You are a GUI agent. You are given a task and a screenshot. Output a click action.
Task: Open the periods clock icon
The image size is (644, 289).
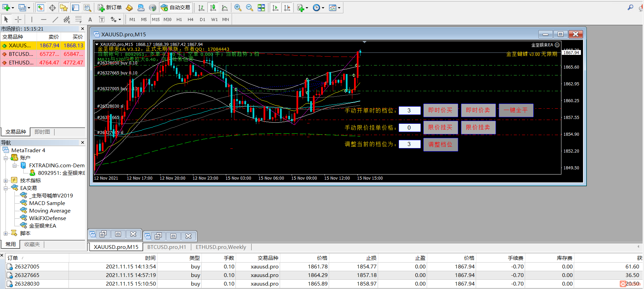tap(316, 8)
